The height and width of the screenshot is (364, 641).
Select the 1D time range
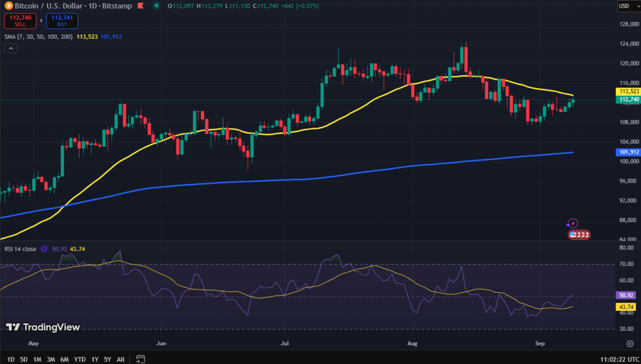[11, 360]
